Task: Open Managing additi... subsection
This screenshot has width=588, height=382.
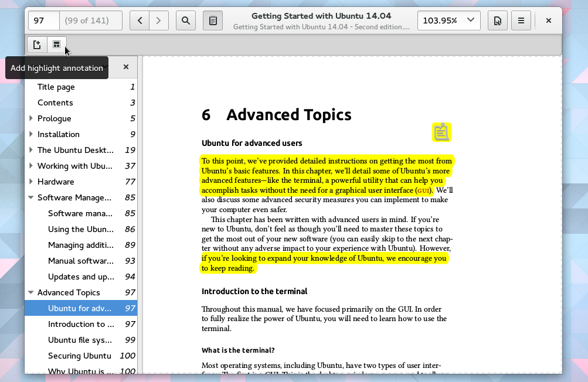Action: 81,245
